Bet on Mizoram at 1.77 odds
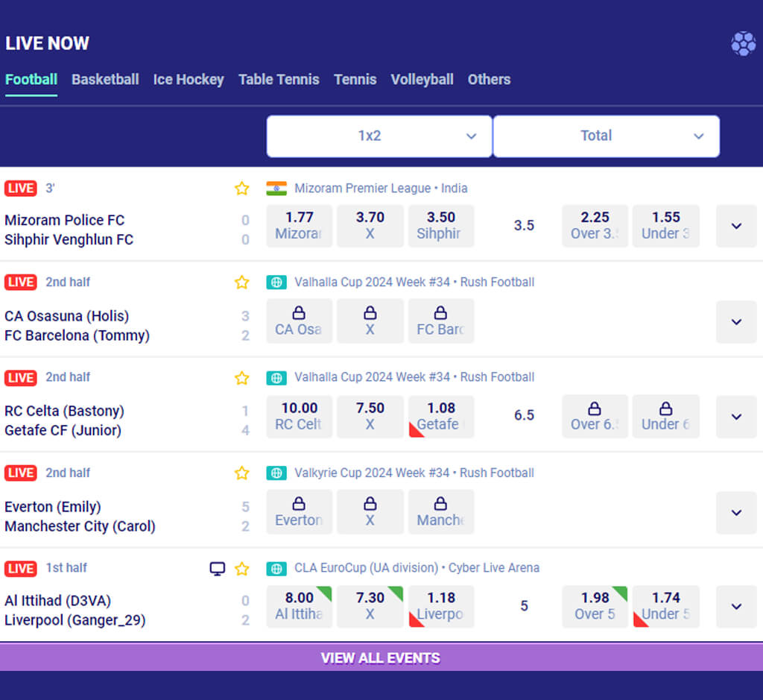 [300, 226]
